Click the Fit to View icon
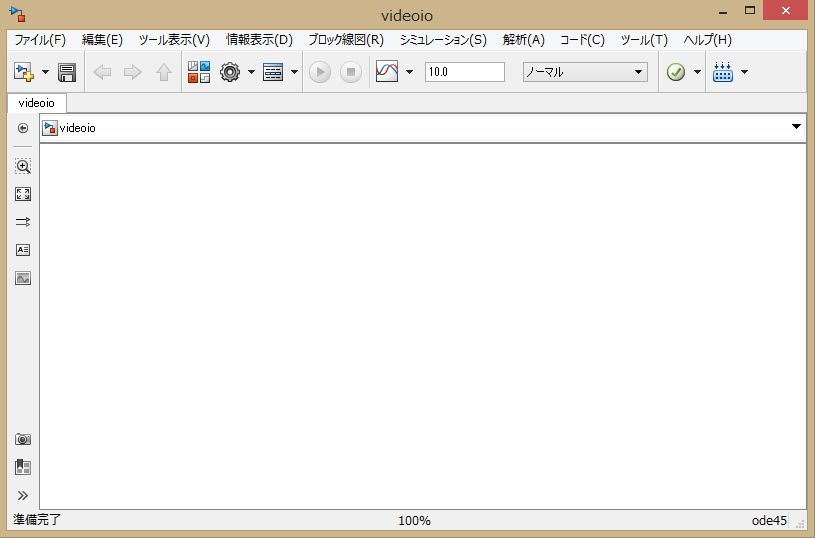The height and width of the screenshot is (538, 815). (23, 194)
